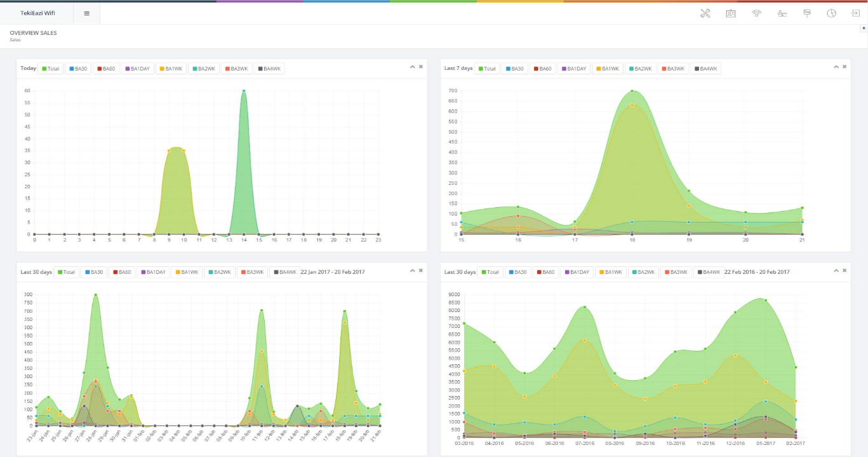Show or hide BA30 in 22 Feb 2016 chart
The height and width of the screenshot is (457, 868).
[x=518, y=272]
